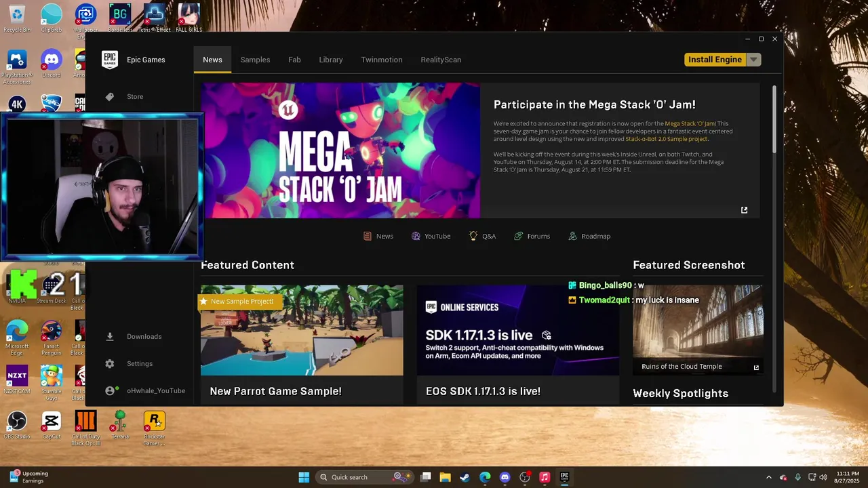
Task: Open the Roadmap quick link
Action: click(x=589, y=236)
